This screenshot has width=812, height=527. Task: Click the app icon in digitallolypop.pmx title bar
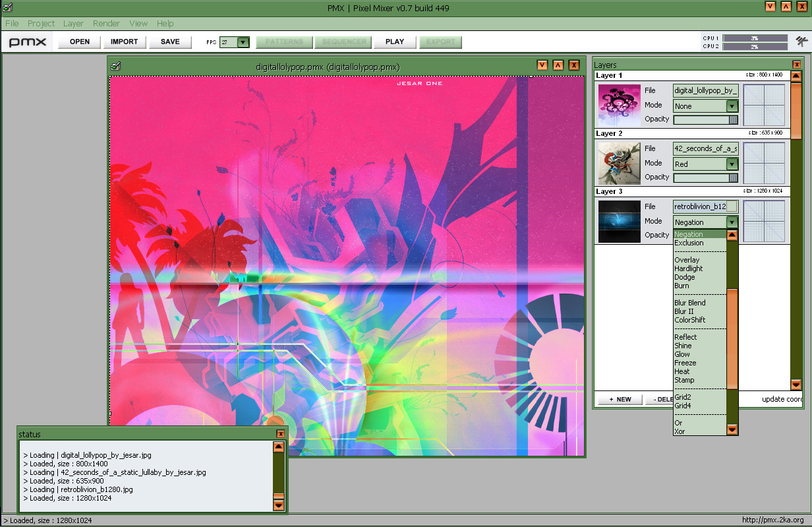116,65
